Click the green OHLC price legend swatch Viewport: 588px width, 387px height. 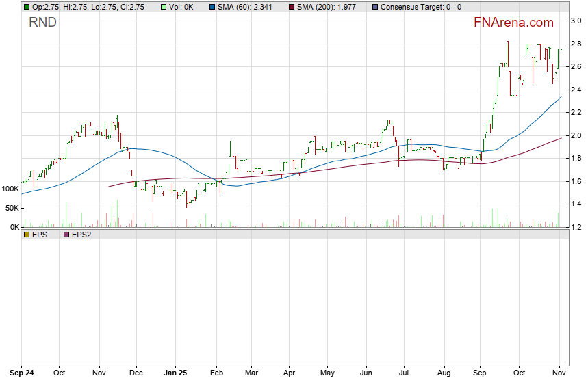(26, 7)
